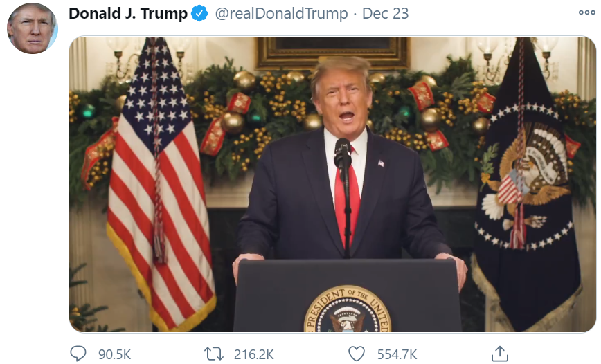Click the microphone in the video
Screen dimensions: 601x364
coord(342,154)
